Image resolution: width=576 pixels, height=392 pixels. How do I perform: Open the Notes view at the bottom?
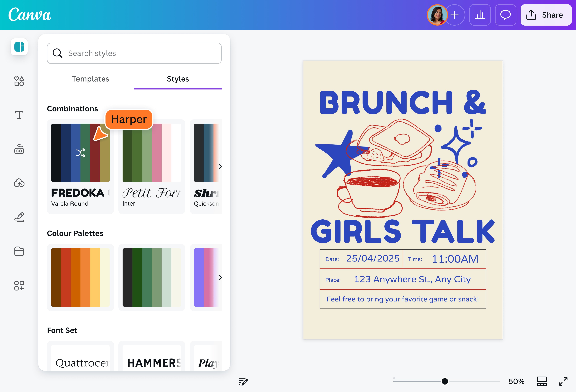(x=243, y=381)
